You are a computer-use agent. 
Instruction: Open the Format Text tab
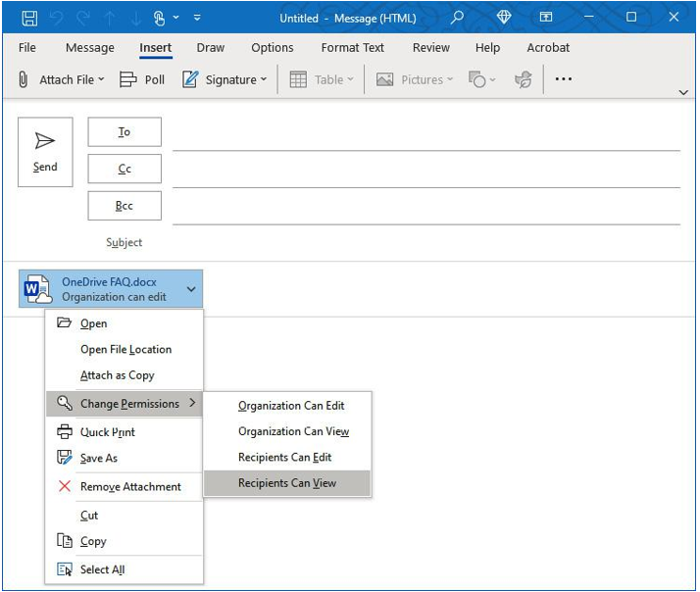coord(353,47)
